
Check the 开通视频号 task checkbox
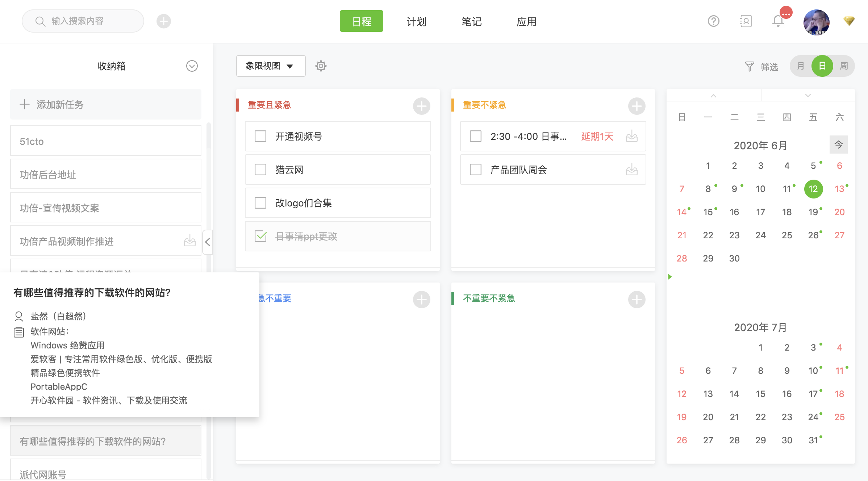coord(260,137)
